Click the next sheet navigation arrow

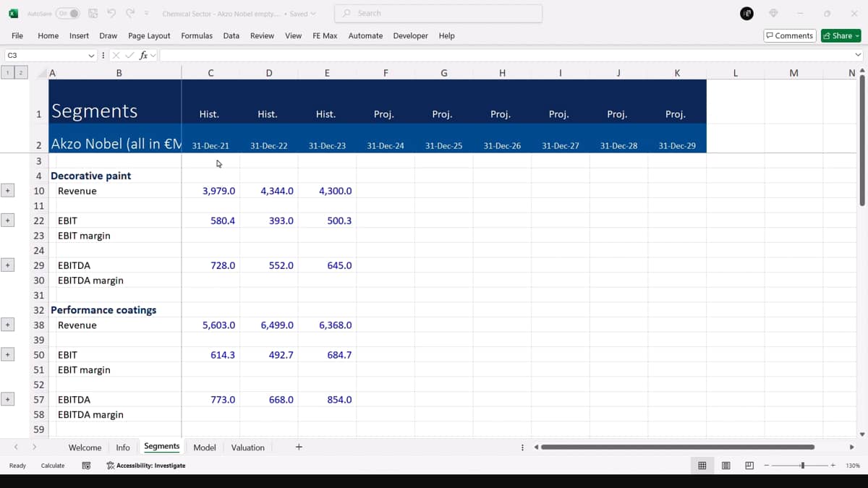[34, 448]
